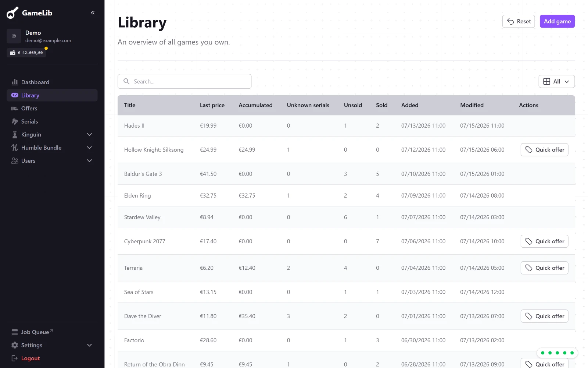This screenshot has width=588, height=368.
Task: Sort by the Last price column header
Action: [x=212, y=105]
